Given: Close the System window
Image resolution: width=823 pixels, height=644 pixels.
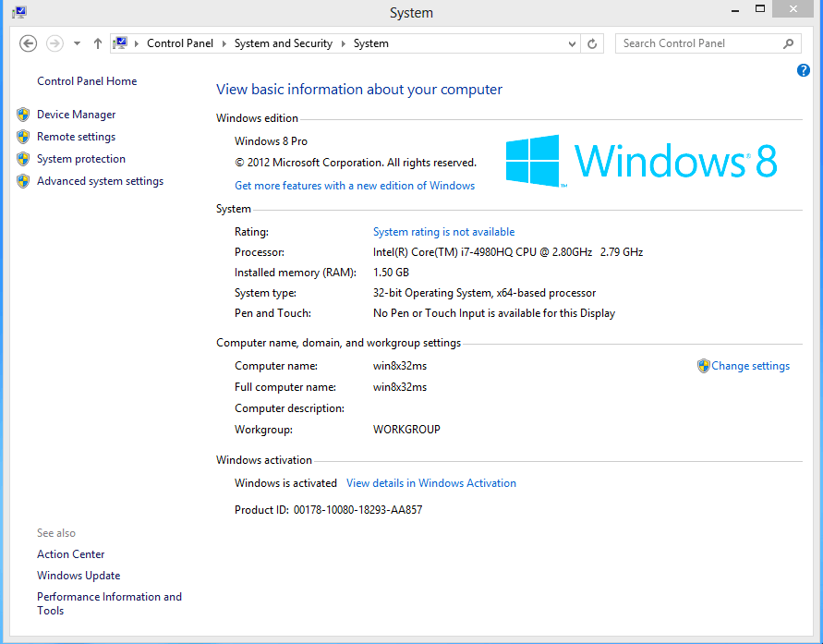Looking at the screenshot, I should 793,9.
